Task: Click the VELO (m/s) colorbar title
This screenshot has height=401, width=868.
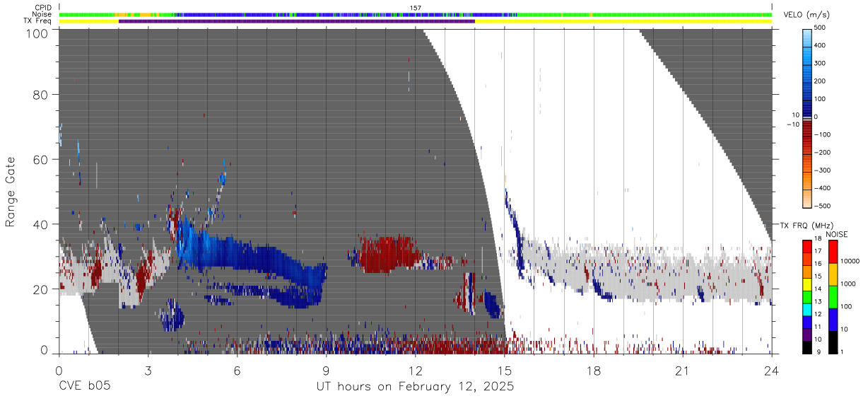Action: 806,16
